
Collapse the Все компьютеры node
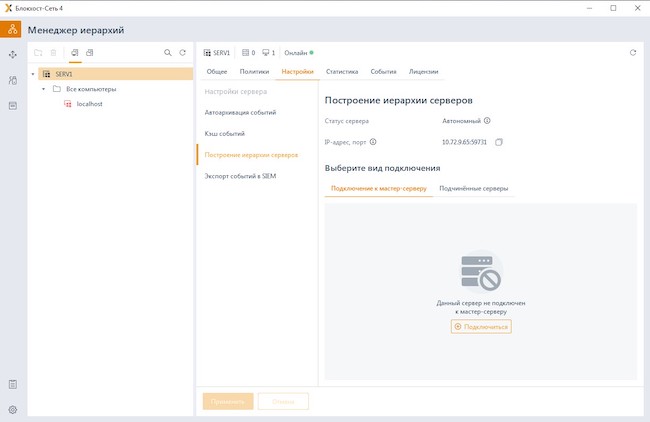[x=43, y=89]
